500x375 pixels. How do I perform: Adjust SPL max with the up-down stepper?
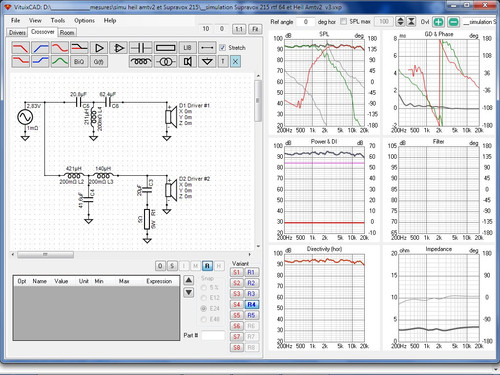pyautogui.click(x=400, y=22)
